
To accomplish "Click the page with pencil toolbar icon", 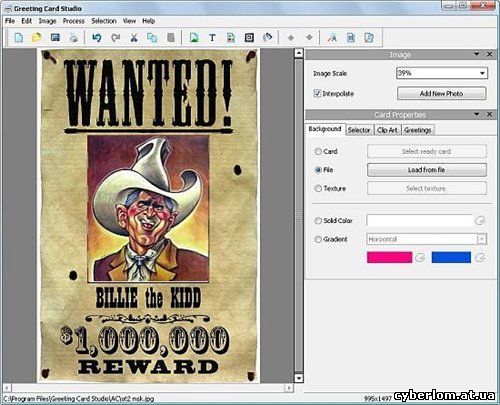I will (369, 38).
